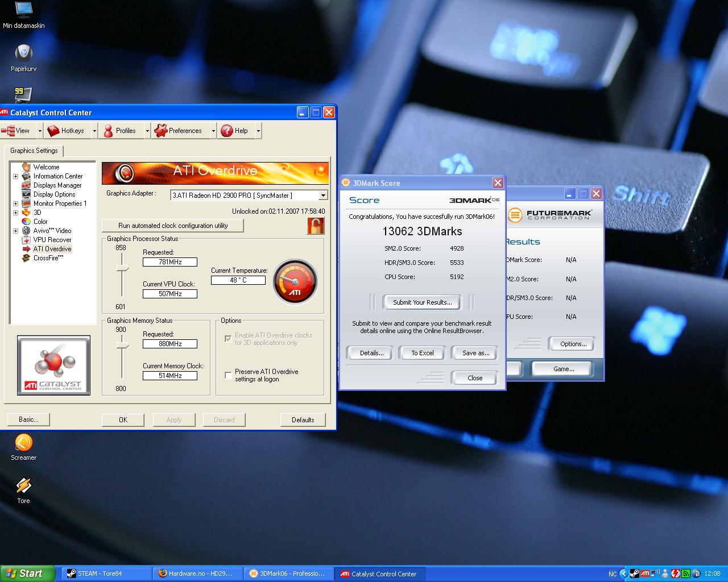Switch to STEAM - Tore84 taskbar item
This screenshot has width=728, height=582.
pyautogui.click(x=106, y=573)
